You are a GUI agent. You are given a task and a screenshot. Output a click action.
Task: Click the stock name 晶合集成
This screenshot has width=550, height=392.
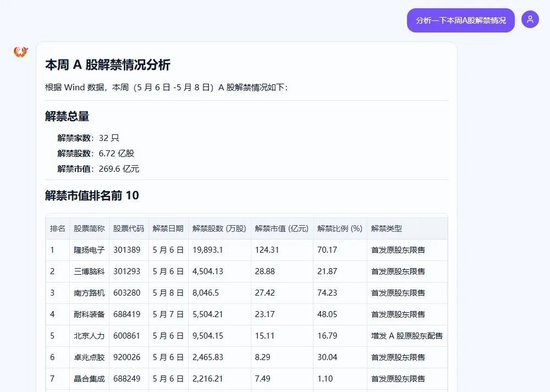tap(89, 378)
